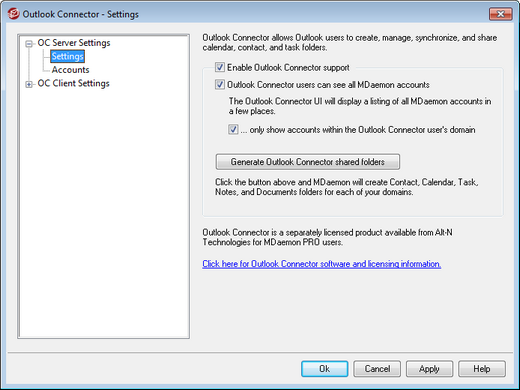The height and width of the screenshot is (390, 520).
Task: Collapse the OC Server Settings tree node
Action: click(x=29, y=44)
